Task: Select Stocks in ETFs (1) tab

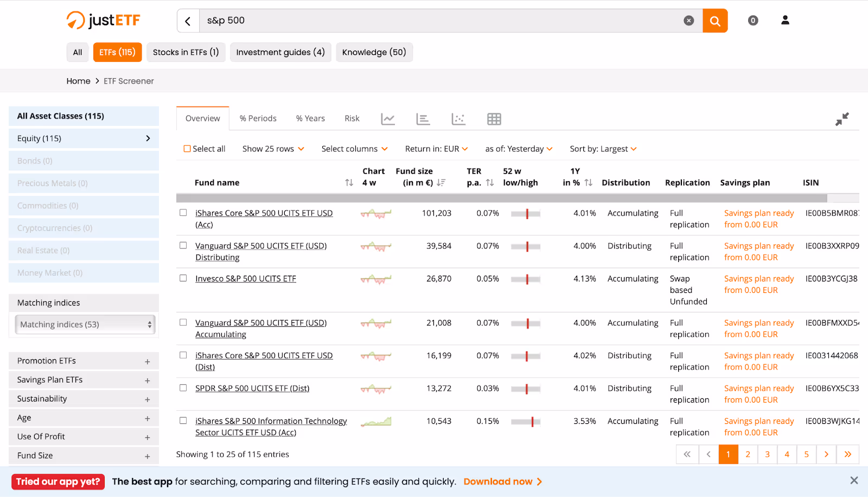Action: (x=186, y=52)
